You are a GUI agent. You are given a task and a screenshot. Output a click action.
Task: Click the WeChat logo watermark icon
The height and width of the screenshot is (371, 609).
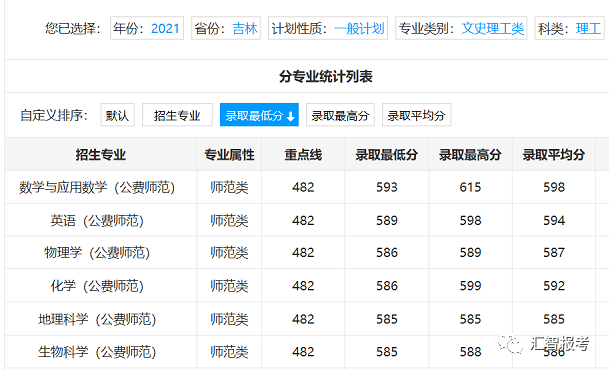pos(510,343)
